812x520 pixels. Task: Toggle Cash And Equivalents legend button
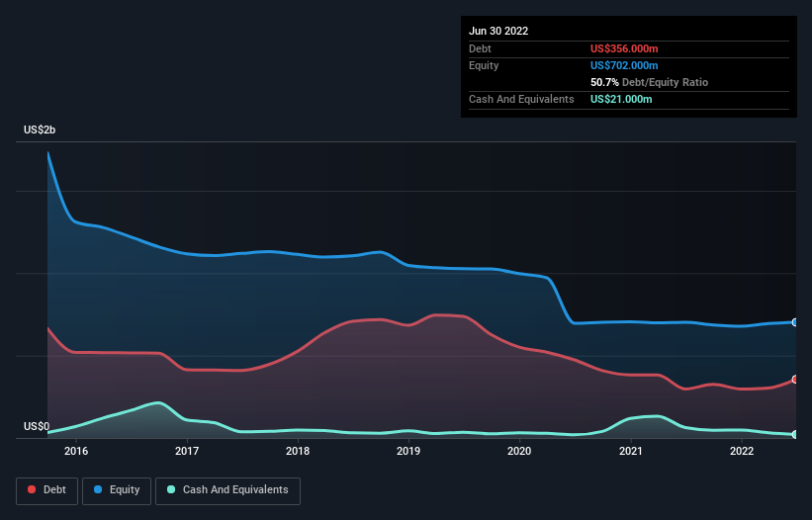tap(227, 490)
